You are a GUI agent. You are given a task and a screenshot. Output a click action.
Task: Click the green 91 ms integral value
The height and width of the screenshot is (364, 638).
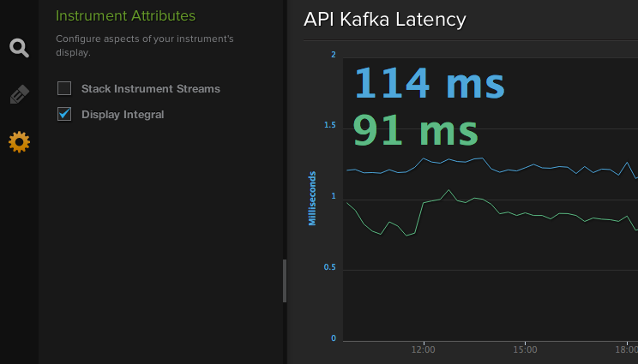(415, 130)
